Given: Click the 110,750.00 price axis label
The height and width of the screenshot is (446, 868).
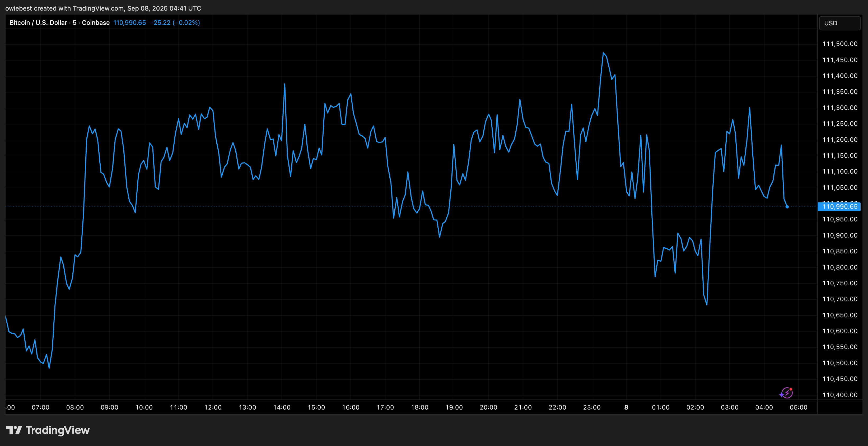Looking at the screenshot, I should point(840,283).
